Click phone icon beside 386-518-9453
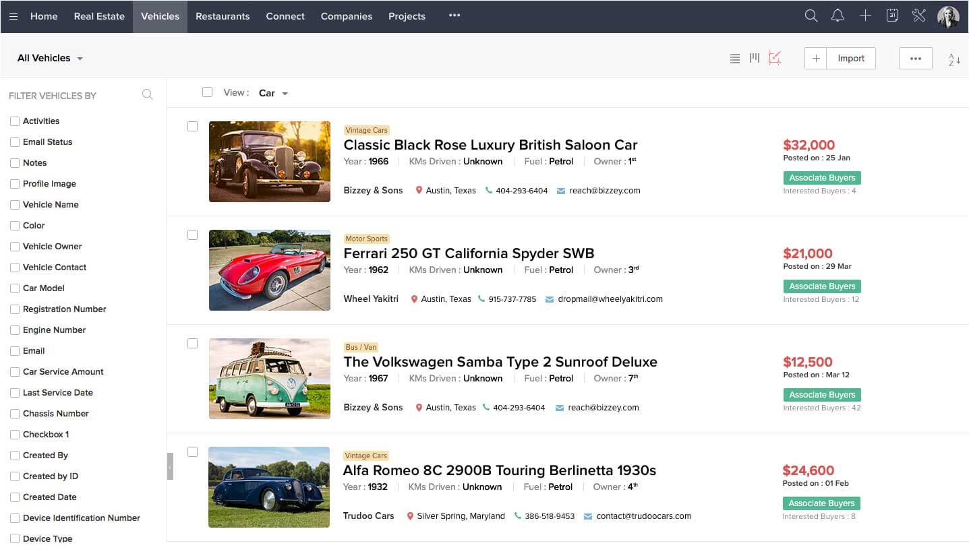 point(518,516)
